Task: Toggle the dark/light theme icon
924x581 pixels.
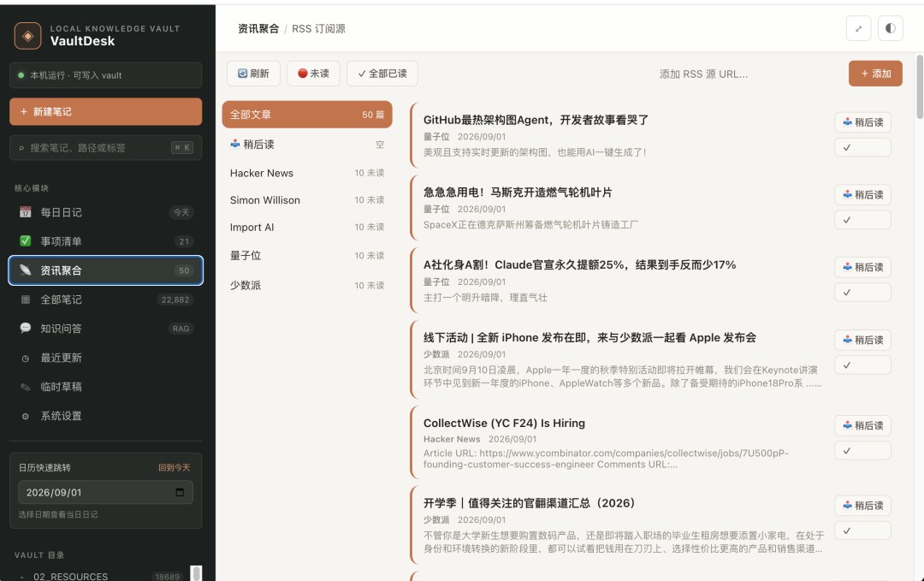Action: click(x=891, y=28)
